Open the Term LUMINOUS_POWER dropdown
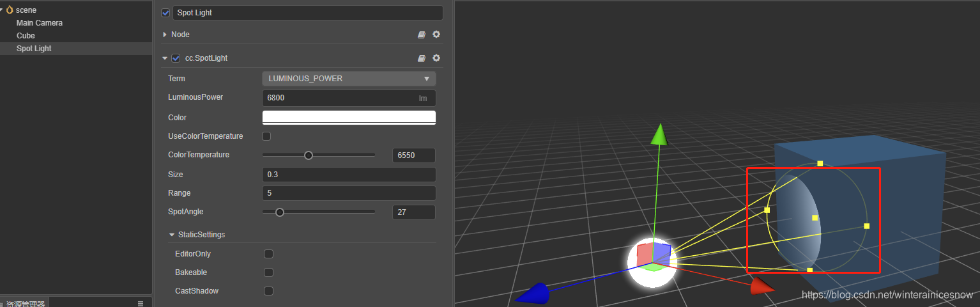 (x=349, y=79)
